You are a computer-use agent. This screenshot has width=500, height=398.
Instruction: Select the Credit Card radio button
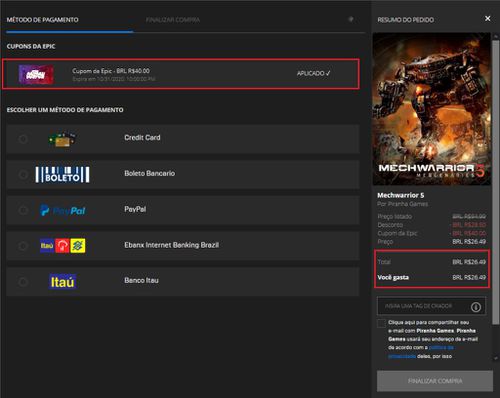click(23, 139)
